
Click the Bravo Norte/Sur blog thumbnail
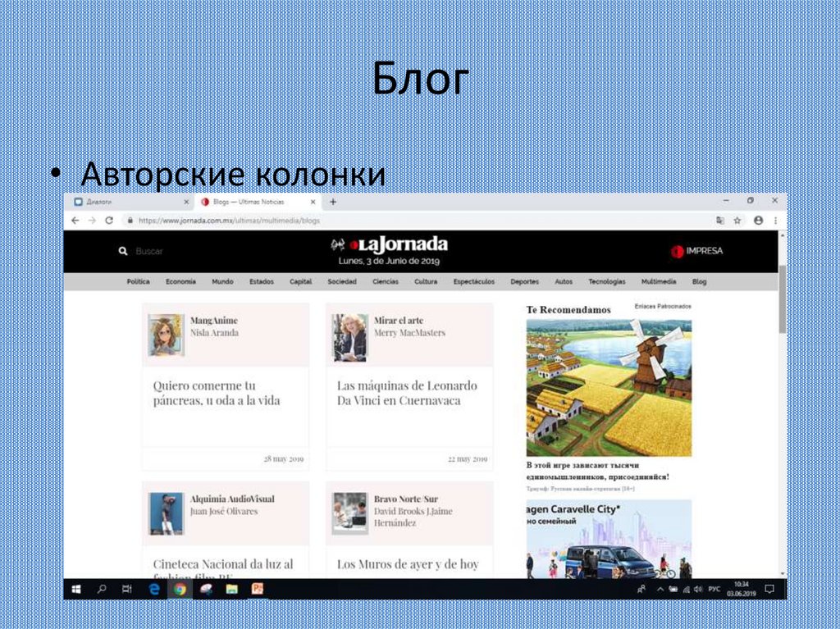point(349,514)
